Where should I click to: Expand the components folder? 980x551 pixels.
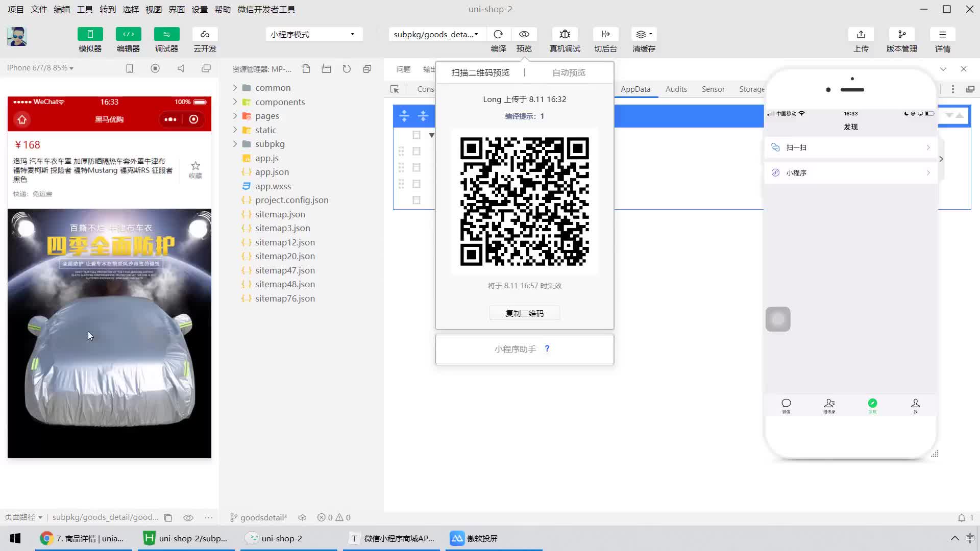point(280,102)
